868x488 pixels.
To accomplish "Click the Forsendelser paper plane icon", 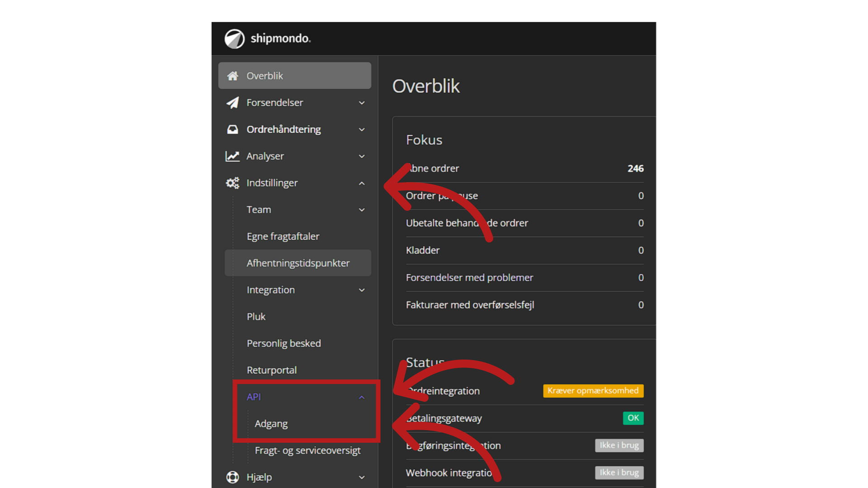I will (x=232, y=103).
